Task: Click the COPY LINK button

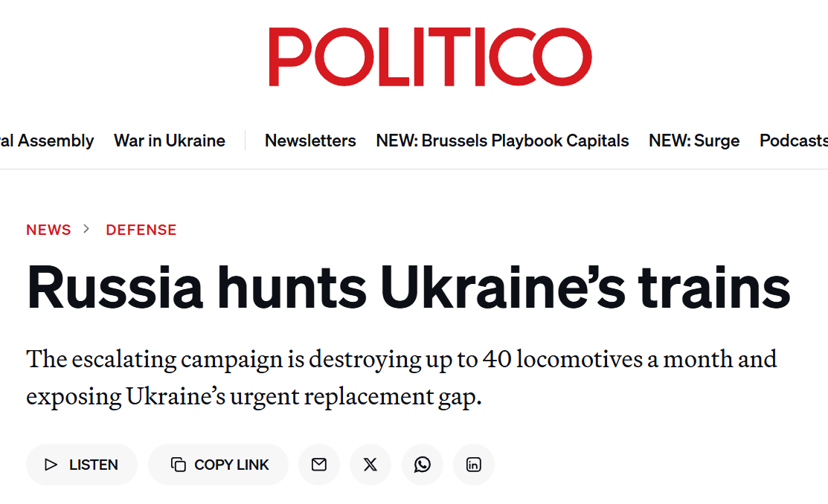Action: pos(218,465)
